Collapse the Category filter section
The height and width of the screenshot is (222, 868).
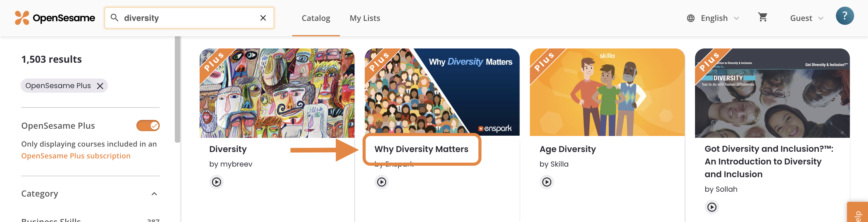pos(154,194)
